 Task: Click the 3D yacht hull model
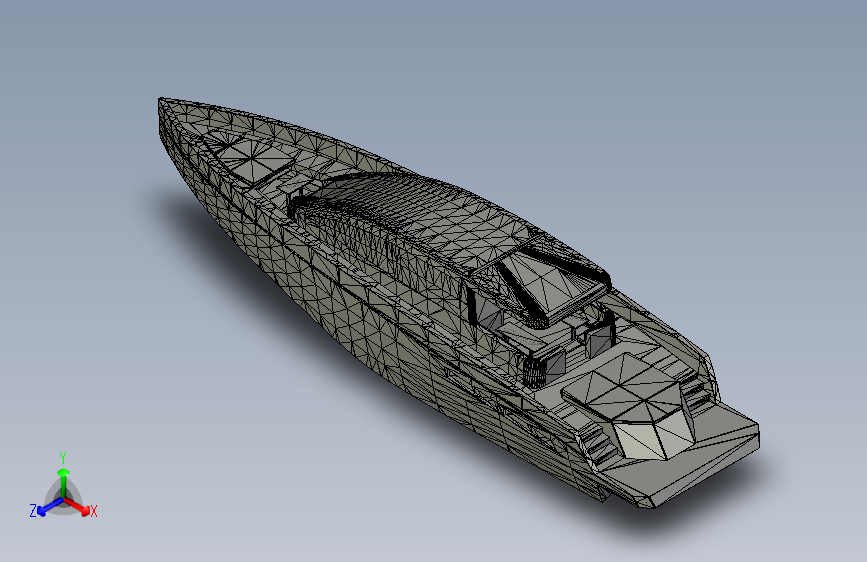pos(459,303)
